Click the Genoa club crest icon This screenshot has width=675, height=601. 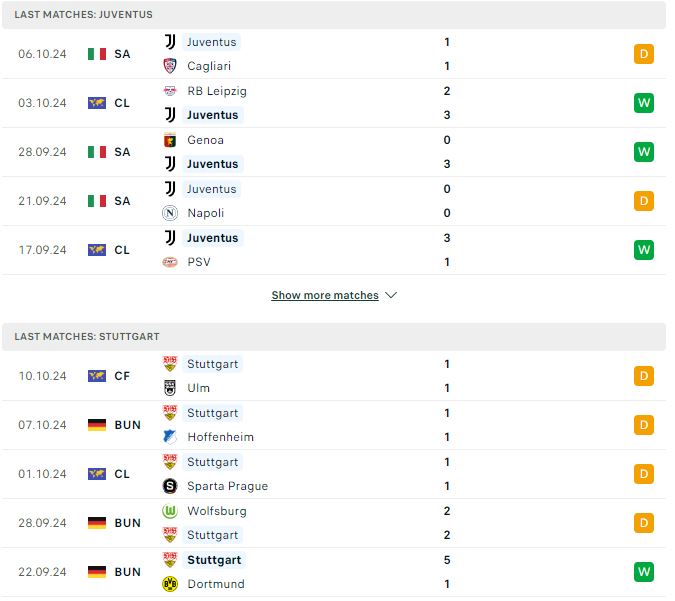[x=170, y=140]
